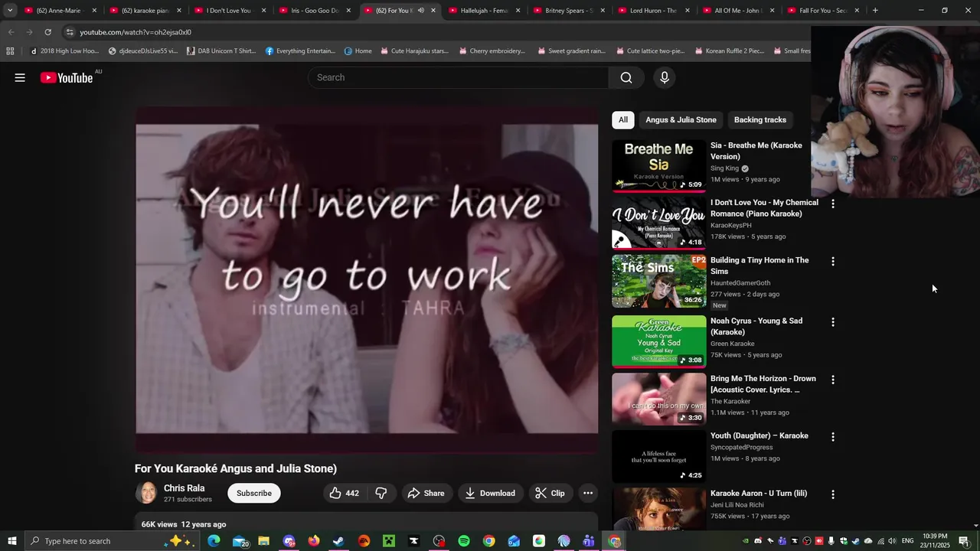Switch to the Lord Huron tab
Viewport: 980px width, 551px height.
[654, 11]
